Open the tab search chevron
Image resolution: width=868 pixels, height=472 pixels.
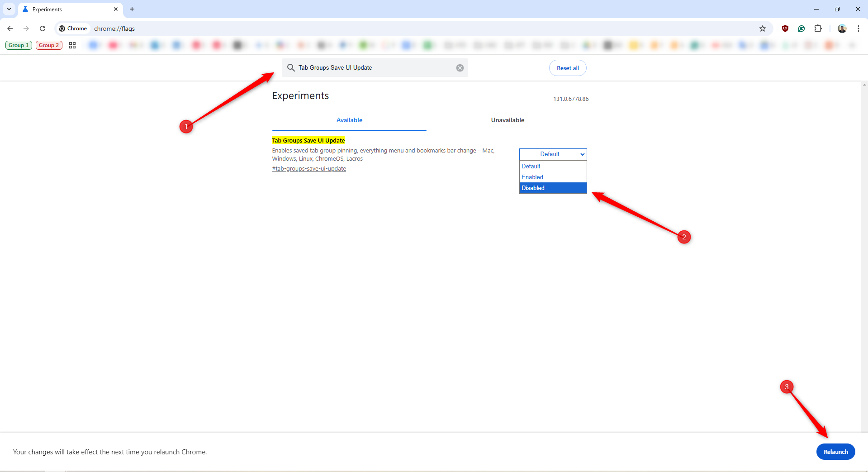(9, 9)
